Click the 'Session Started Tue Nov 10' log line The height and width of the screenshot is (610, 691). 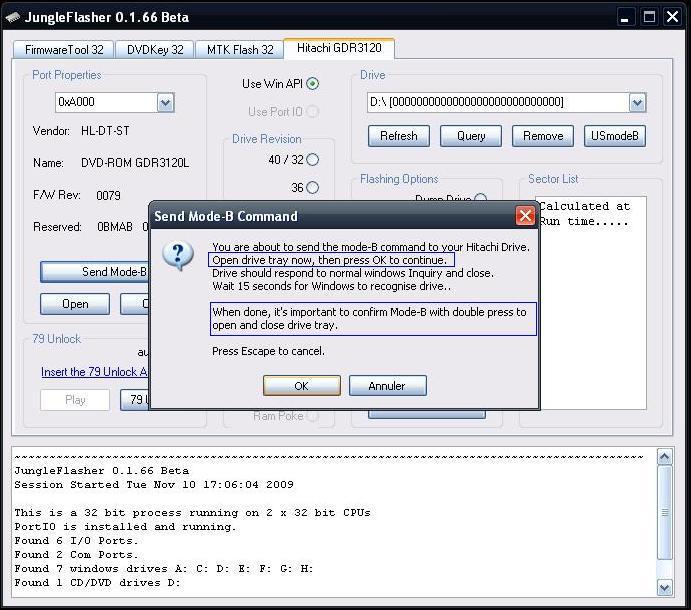[154, 484]
